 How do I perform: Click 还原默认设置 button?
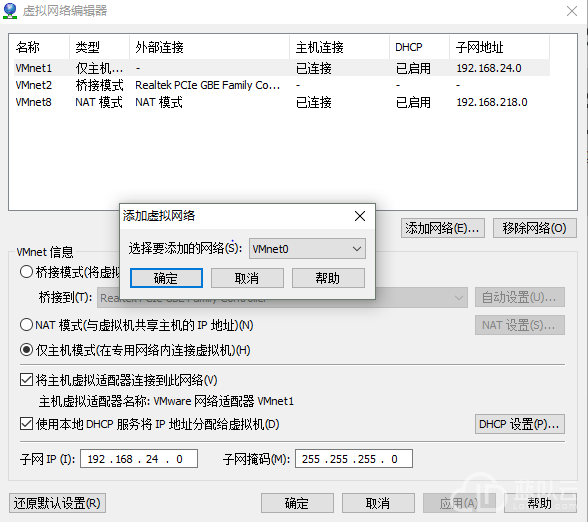(x=57, y=503)
